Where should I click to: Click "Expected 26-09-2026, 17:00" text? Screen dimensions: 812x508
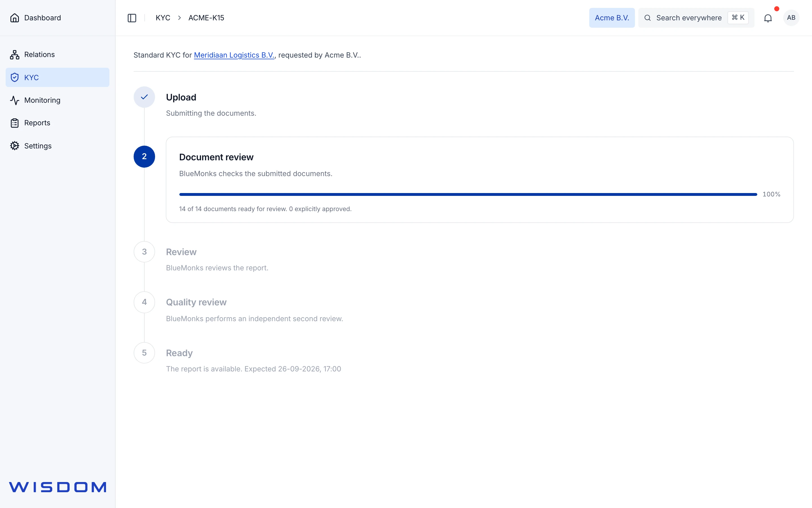293,369
